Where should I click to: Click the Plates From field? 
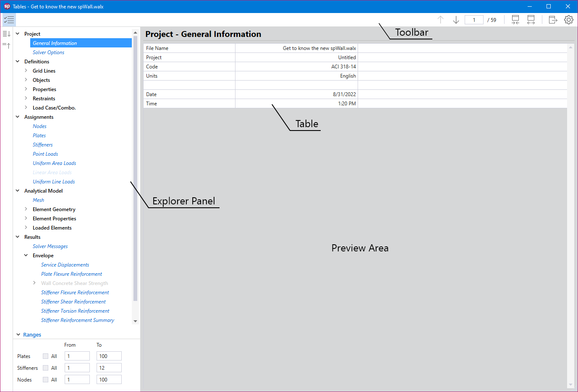pos(77,356)
